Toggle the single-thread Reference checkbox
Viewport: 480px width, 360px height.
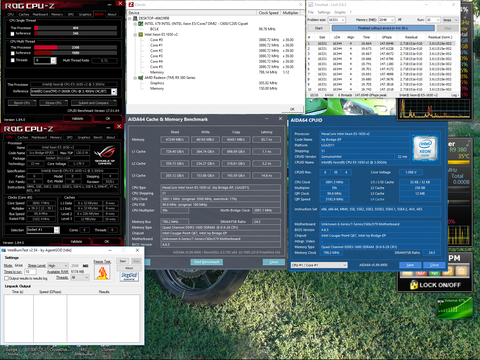pos(12,34)
